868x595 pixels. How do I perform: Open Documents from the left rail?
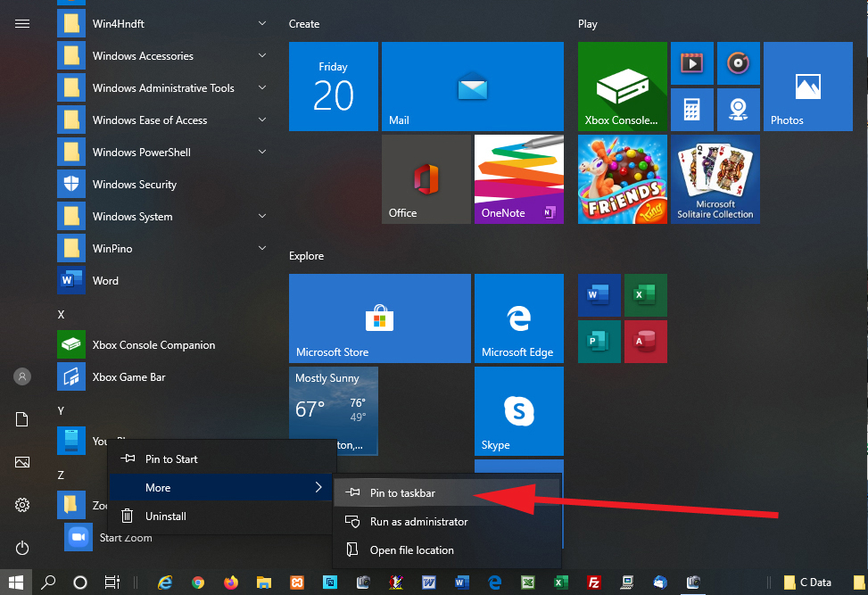22,419
